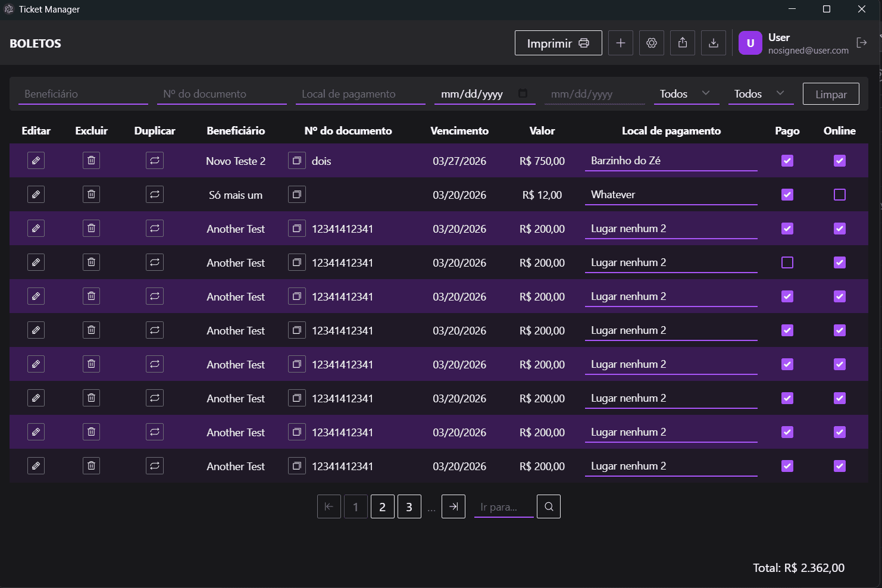Screen dimensions: 882x588
Task: Go to page 3
Action: click(409, 506)
